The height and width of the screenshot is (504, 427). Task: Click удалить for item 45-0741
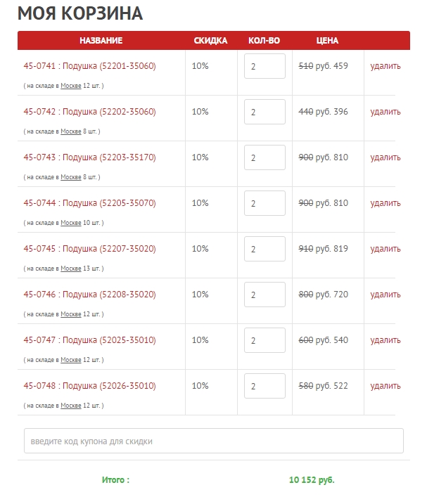(385, 66)
